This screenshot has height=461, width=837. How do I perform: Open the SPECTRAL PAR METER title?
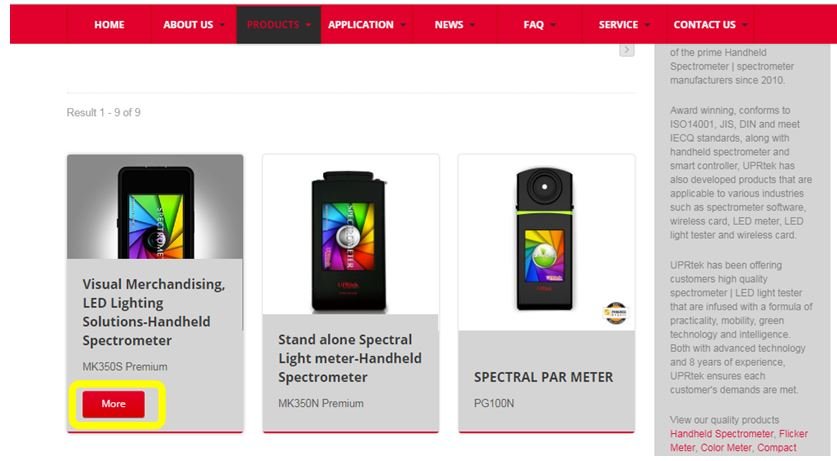(543, 377)
